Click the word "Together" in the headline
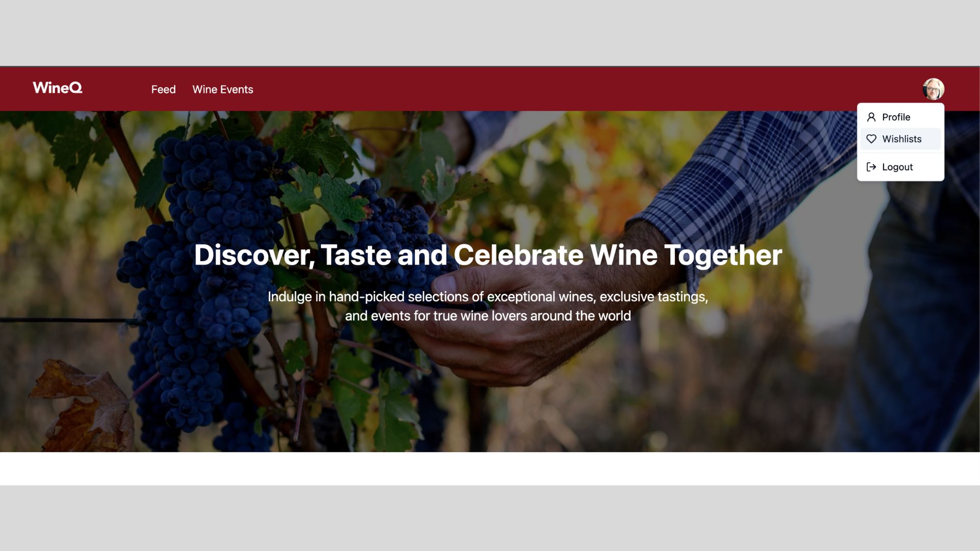980x551 pixels. tap(723, 255)
